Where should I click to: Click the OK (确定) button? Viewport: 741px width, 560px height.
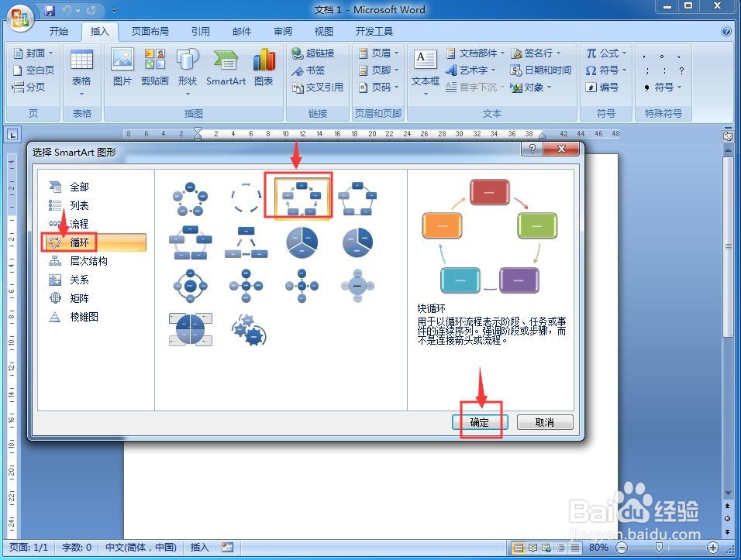click(x=480, y=422)
